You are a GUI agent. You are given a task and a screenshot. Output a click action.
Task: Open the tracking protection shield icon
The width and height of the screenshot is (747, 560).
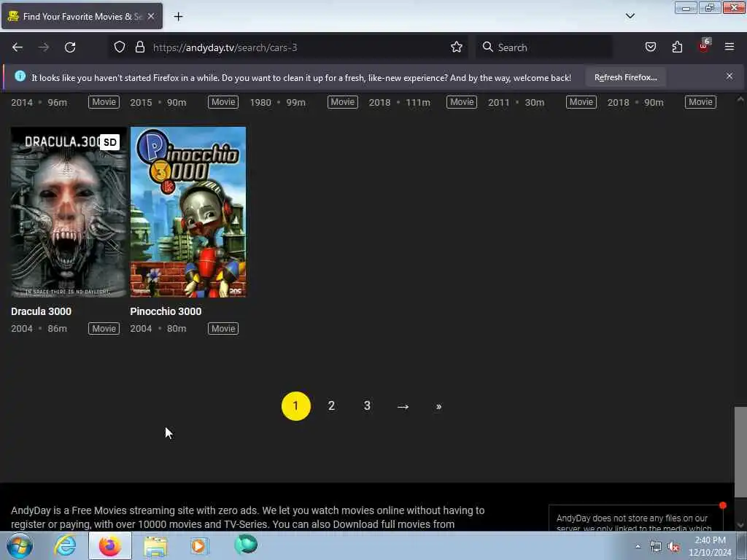point(120,47)
